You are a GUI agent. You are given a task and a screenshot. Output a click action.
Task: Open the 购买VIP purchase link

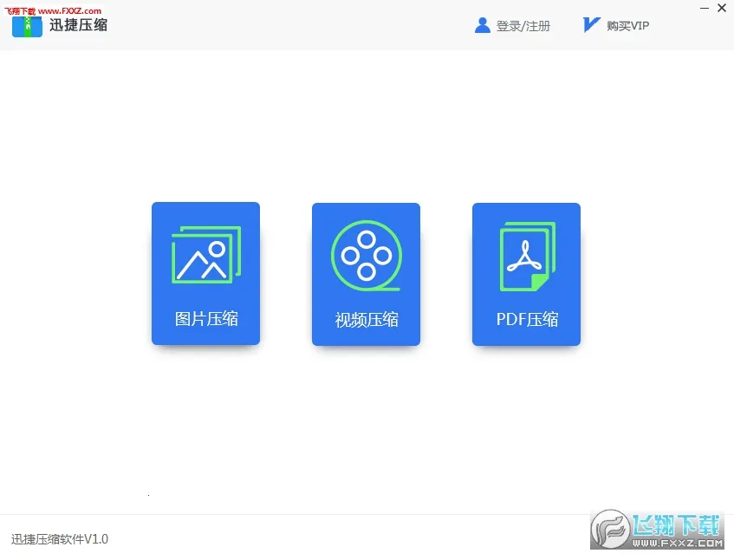click(x=627, y=26)
